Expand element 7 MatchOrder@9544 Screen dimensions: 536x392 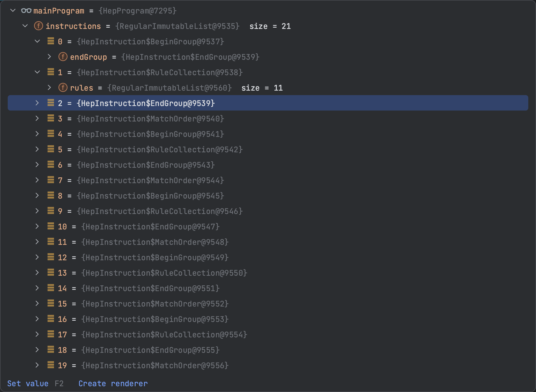point(37,180)
